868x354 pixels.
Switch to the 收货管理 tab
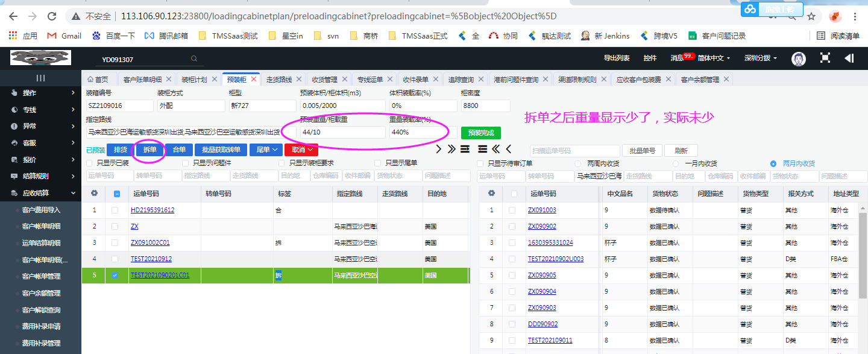point(324,79)
